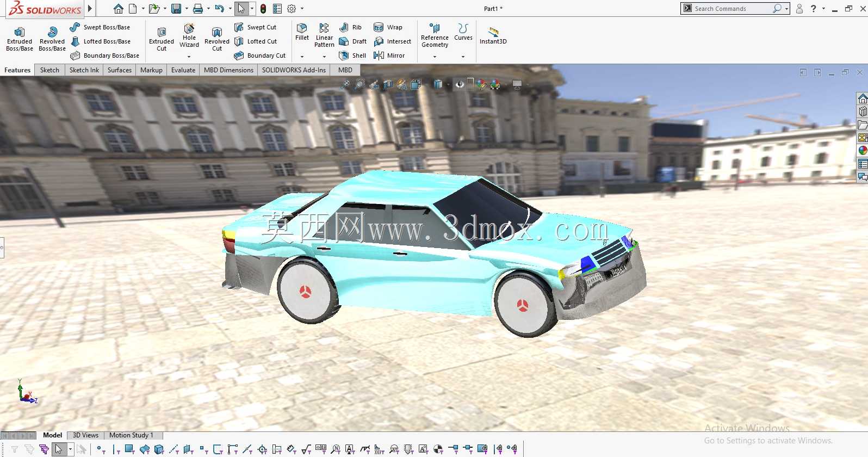Switch to the Surfaces tab
This screenshot has width=868, height=457.
click(x=120, y=70)
